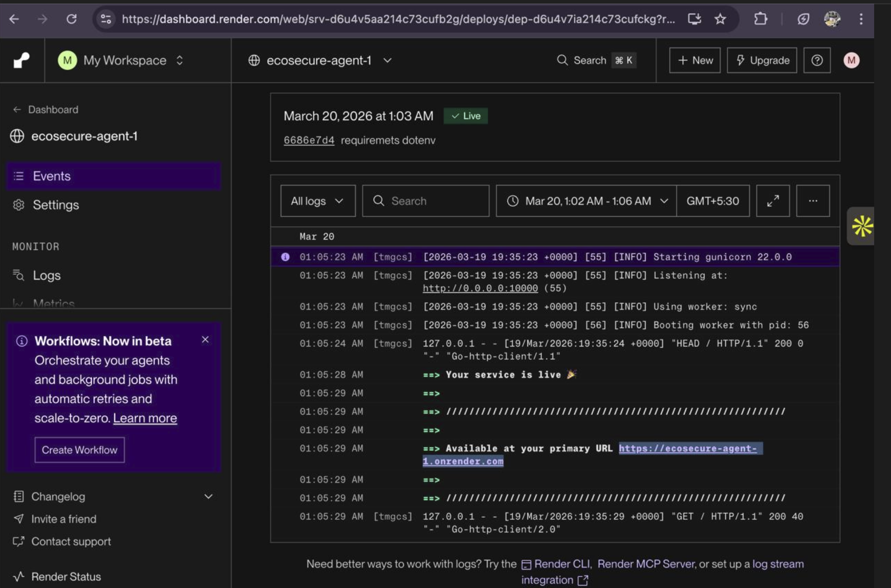Open commit 6686e7d4 link
This screenshot has height=588, width=891.
(309, 140)
